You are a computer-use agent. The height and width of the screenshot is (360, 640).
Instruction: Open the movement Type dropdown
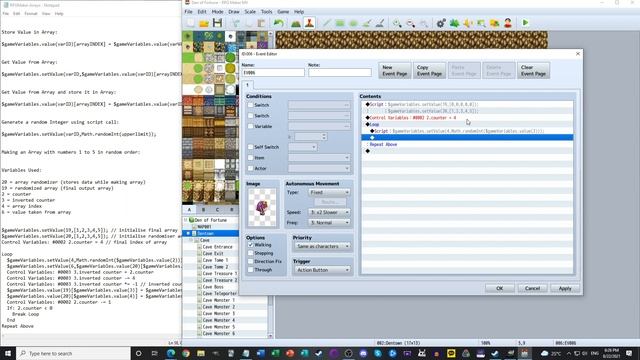pos(329,192)
